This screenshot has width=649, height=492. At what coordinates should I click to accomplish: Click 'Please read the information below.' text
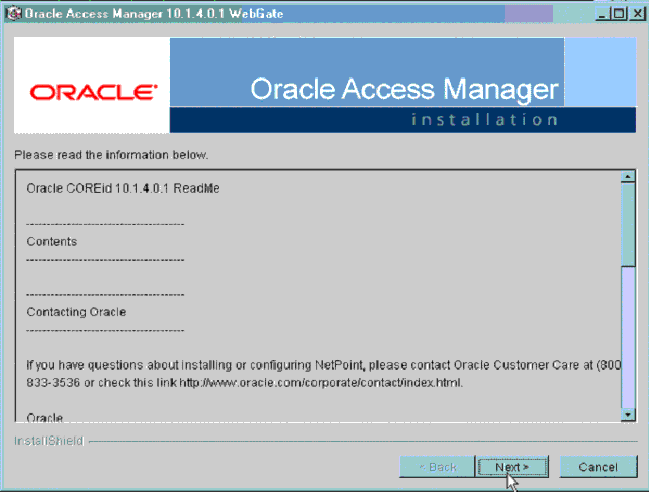[x=111, y=155]
